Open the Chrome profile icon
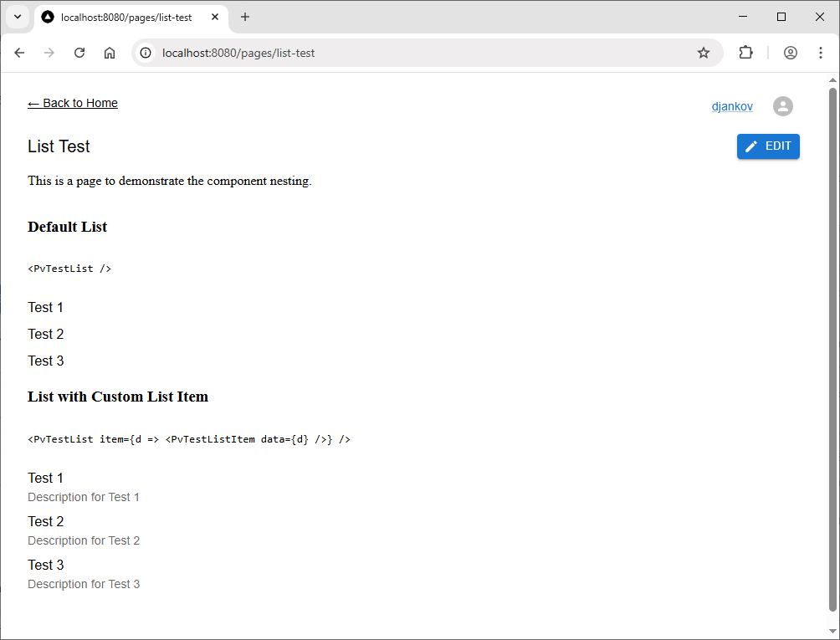 [791, 53]
